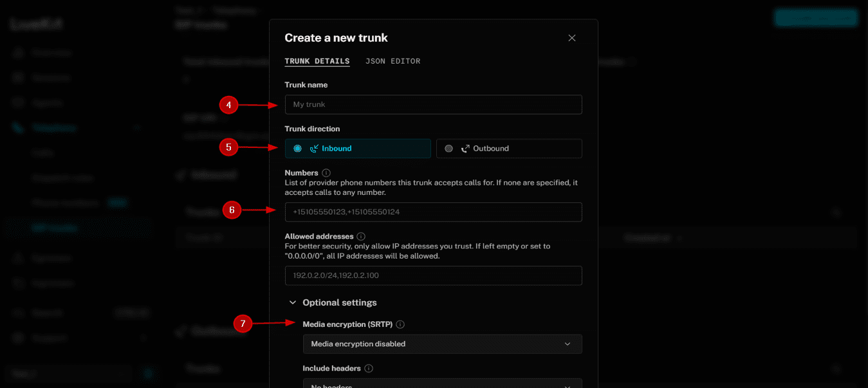View info icon for Media encryption (SRTP)

[x=400, y=324]
